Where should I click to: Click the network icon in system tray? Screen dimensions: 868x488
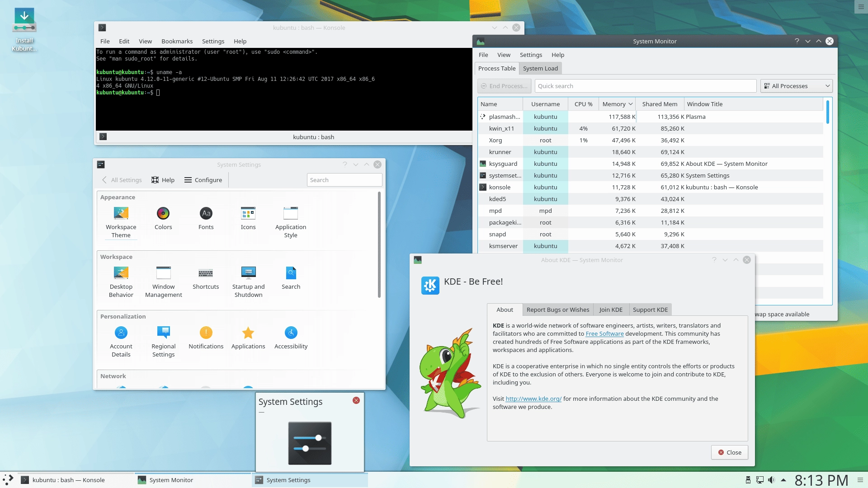[x=760, y=480]
